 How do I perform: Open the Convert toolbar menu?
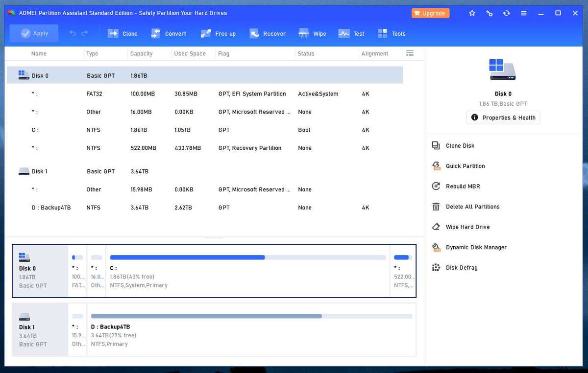point(168,34)
